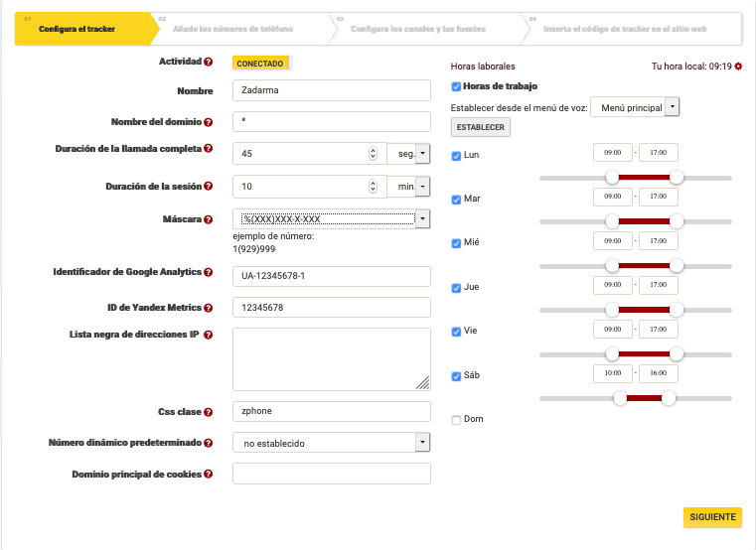Open the seg. unit dropdown
Viewport: 756px width, 550px height.
point(408,154)
